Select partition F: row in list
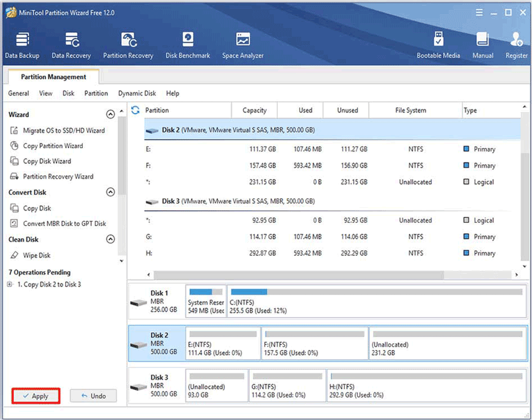532x420 pixels. [x=332, y=165]
